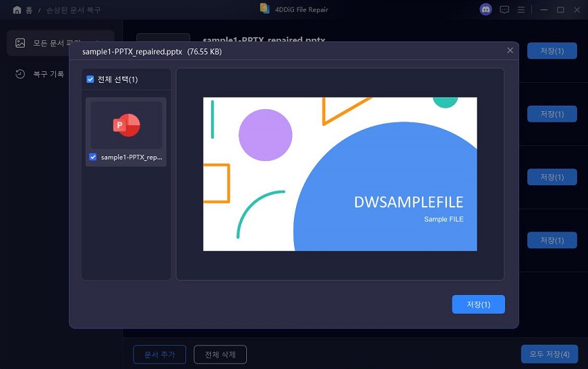Click the home icon in breadcrumb
The width and height of the screenshot is (588, 369).
pos(17,10)
